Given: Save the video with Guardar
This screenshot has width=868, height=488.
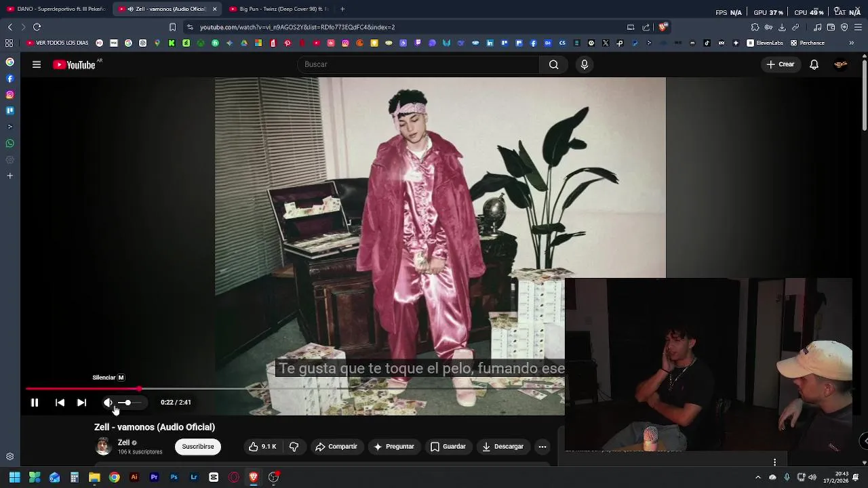Looking at the screenshot, I should [448, 447].
